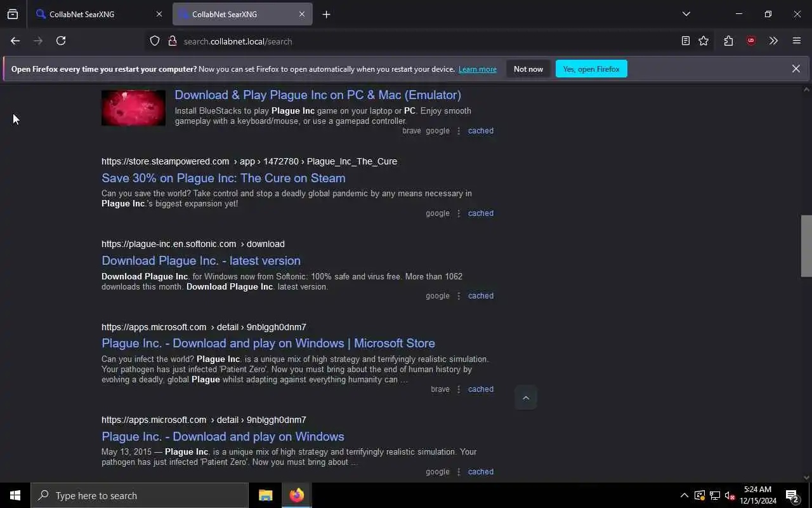This screenshot has height=508, width=812.
Task: Close the active CollabNet SearXNG tab
Action: coord(302,14)
